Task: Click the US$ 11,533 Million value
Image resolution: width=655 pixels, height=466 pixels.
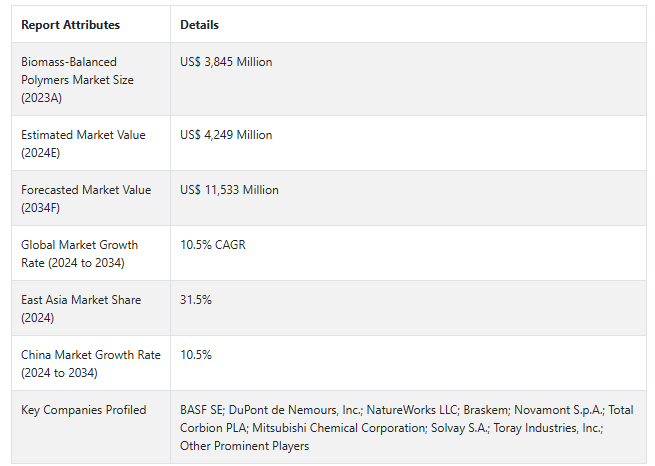Action: 229,190
